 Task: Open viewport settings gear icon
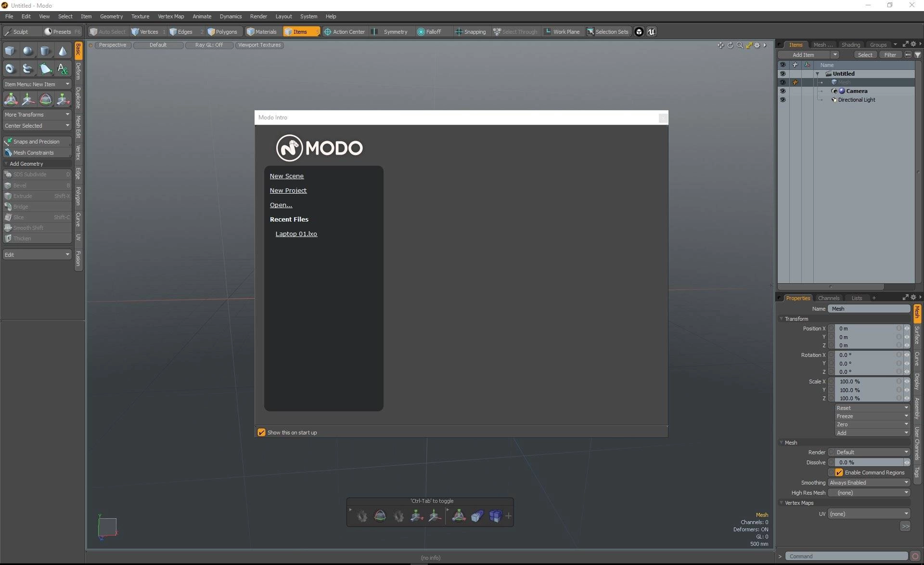[x=757, y=45]
